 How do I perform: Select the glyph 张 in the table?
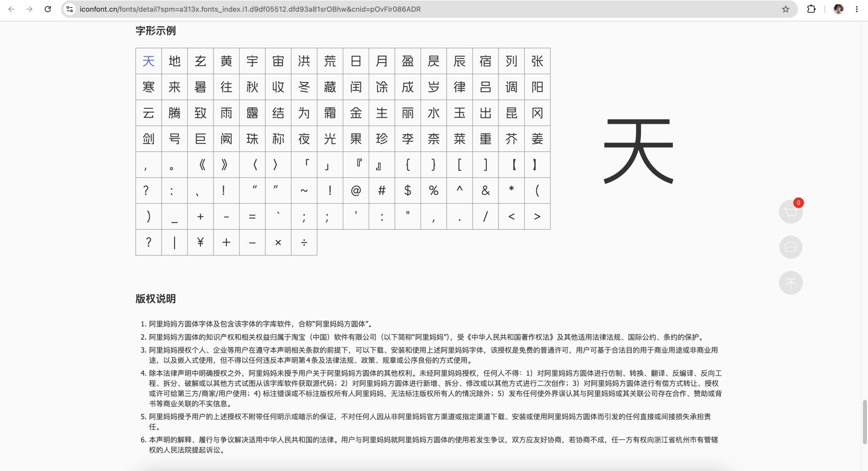(x=537, y=61)
